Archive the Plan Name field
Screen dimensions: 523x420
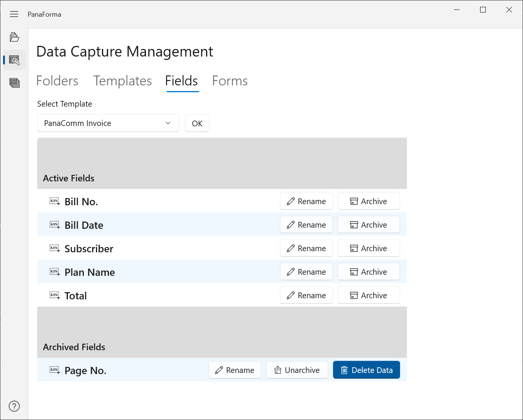[368, 272]
